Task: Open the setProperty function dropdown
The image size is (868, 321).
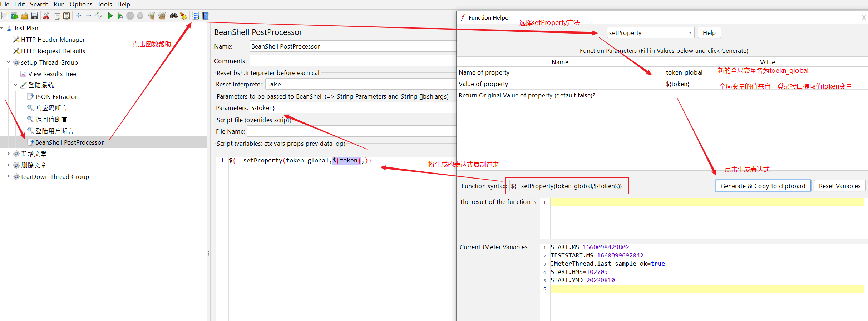Action: (650, 33)
